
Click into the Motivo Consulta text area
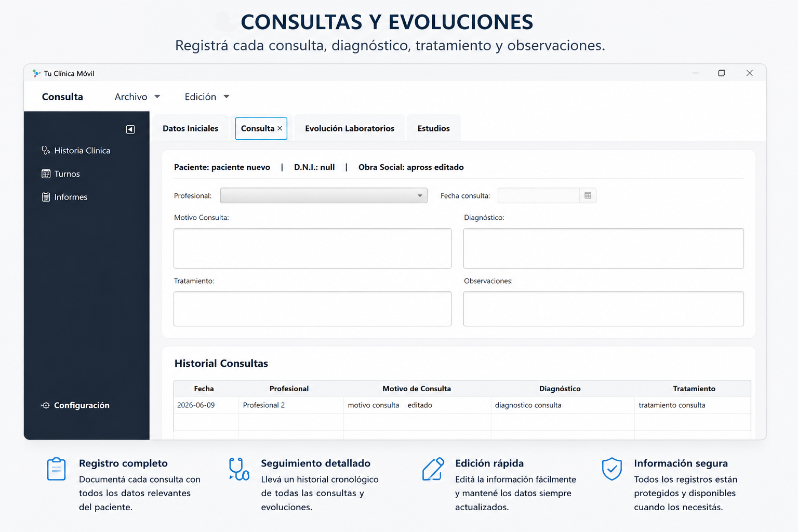312,248
